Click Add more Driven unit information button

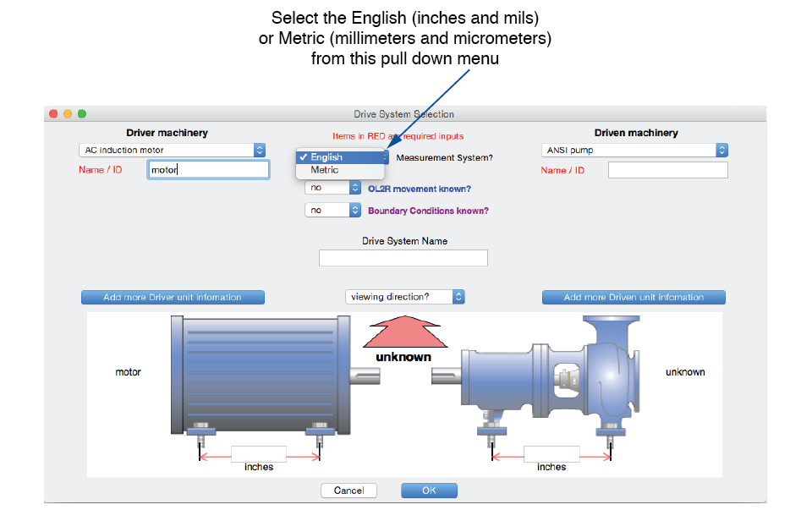634,297
